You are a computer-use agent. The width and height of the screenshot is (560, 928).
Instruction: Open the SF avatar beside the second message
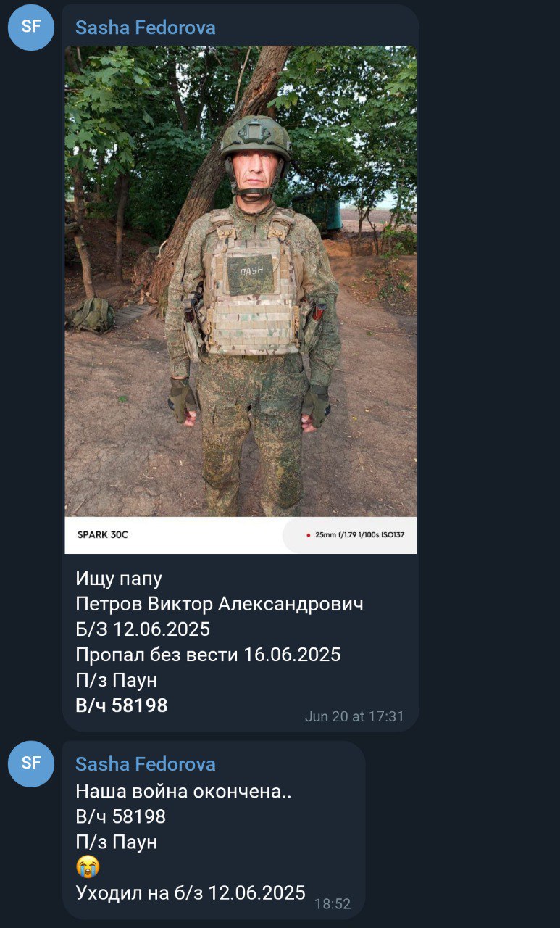tap(31, 763)
